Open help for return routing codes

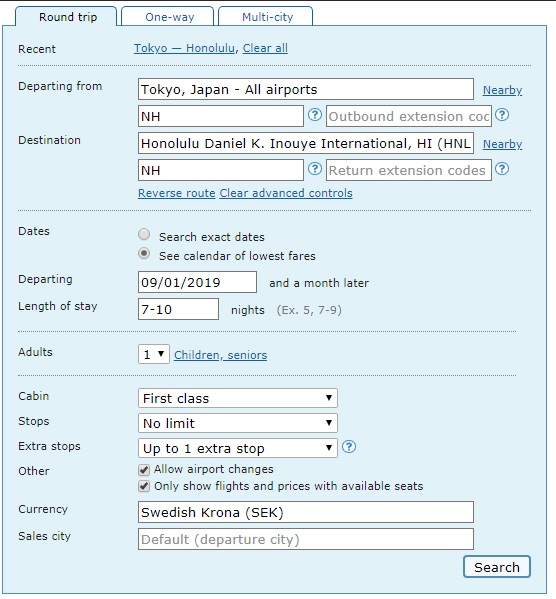coord(315,168)
